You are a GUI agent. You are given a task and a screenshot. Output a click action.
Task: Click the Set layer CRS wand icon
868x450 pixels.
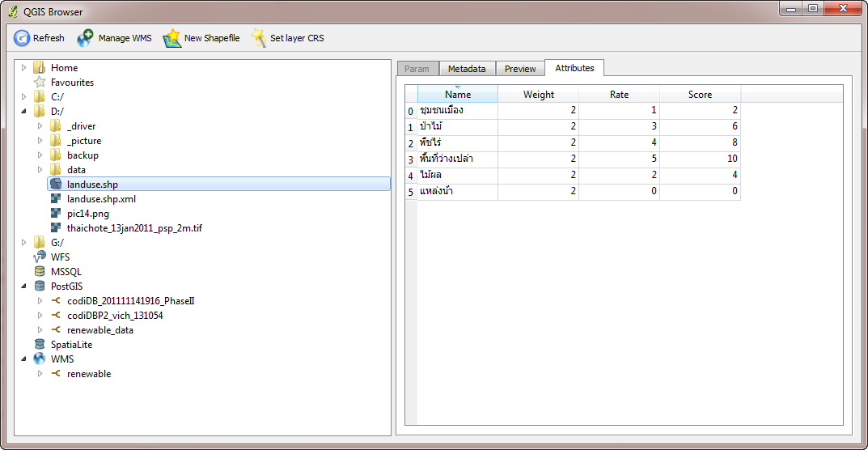click(259, 38)
